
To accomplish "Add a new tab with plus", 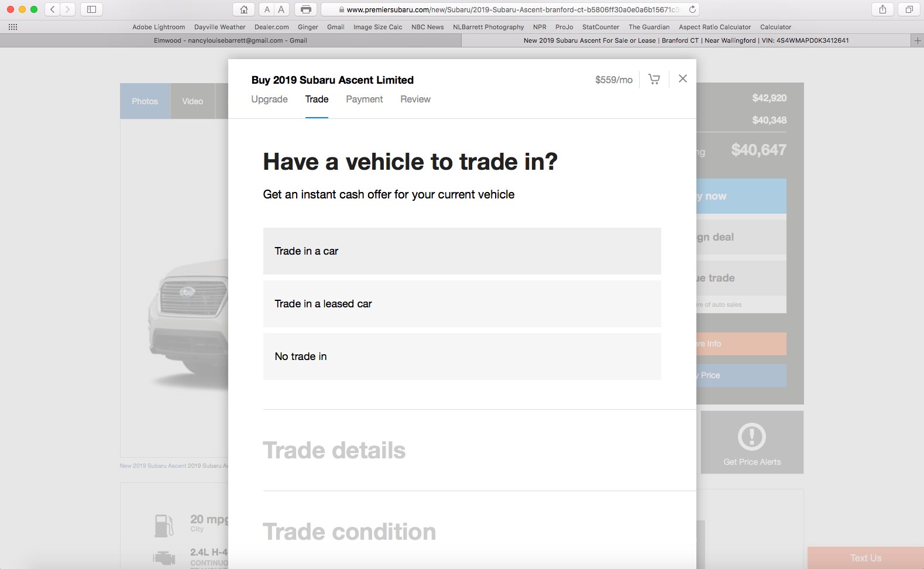I will click(x=918, y=40).
